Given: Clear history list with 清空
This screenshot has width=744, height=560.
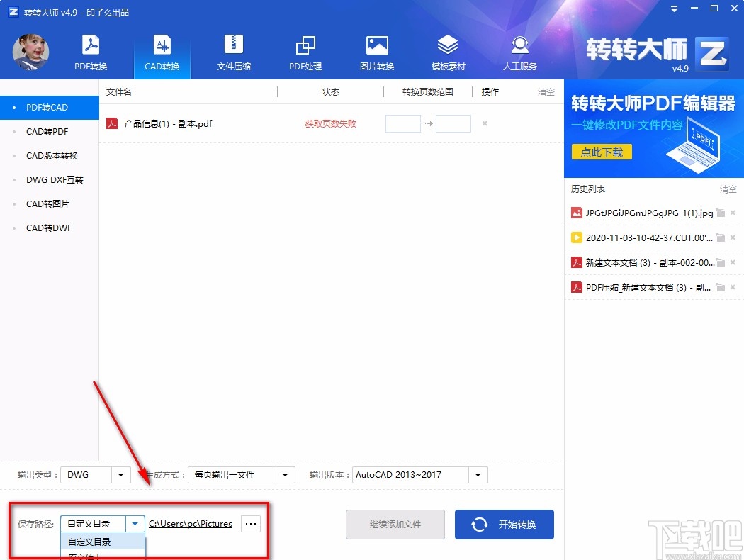Looking at the screenshot, I should click(x=728, y=189).
